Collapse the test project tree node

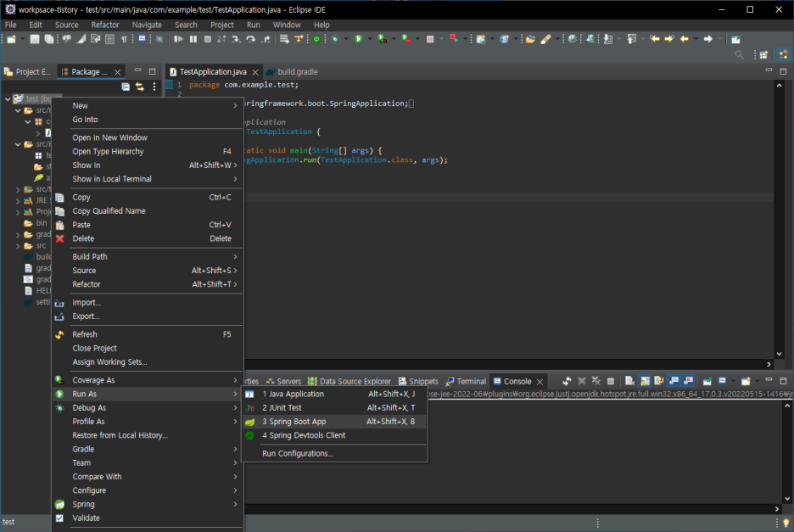8,98
